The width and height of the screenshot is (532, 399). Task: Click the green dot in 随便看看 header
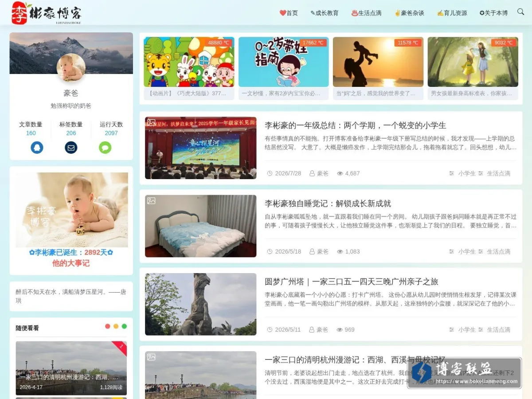coord(125,326)
